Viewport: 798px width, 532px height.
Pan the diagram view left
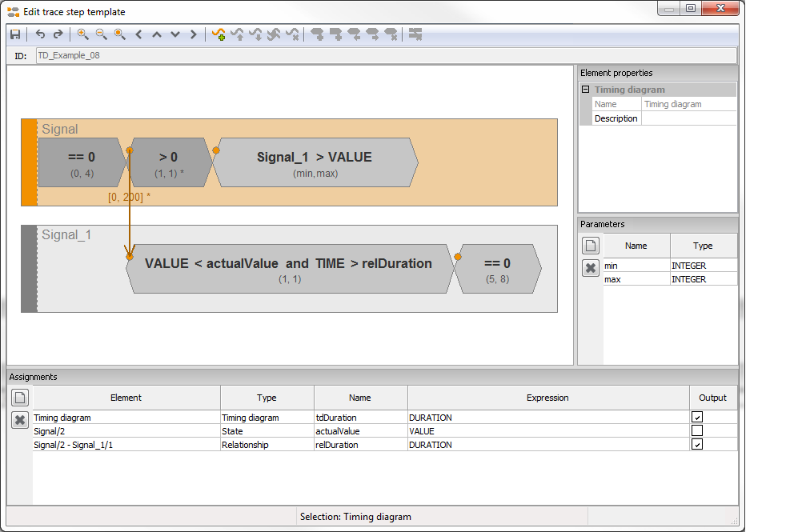pyautogui.click(x=138, y=34)
